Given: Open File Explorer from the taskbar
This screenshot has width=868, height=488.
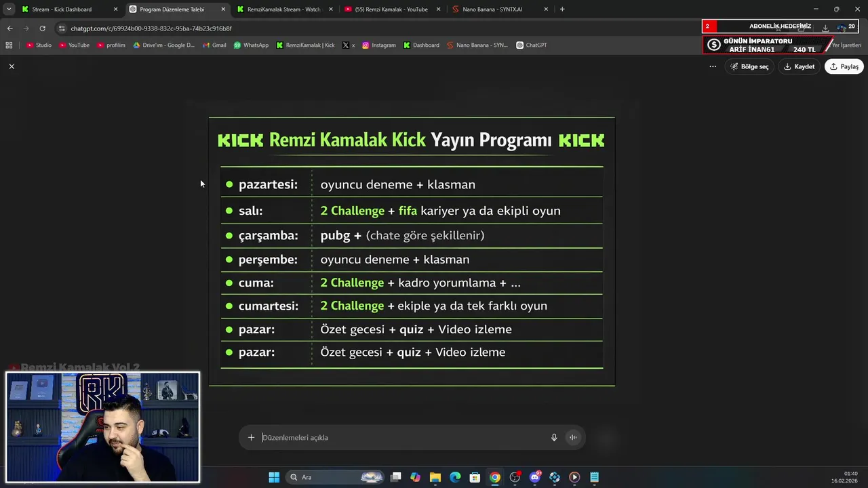Looking at the screenshot, I should 435,477.
